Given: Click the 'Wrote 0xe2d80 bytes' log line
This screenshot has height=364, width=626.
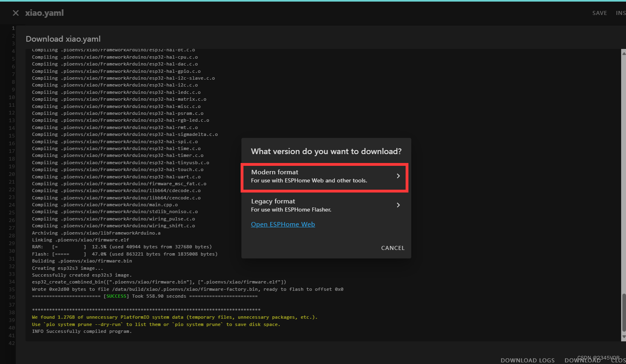Looking at the screenshot, I should (188, 290).
